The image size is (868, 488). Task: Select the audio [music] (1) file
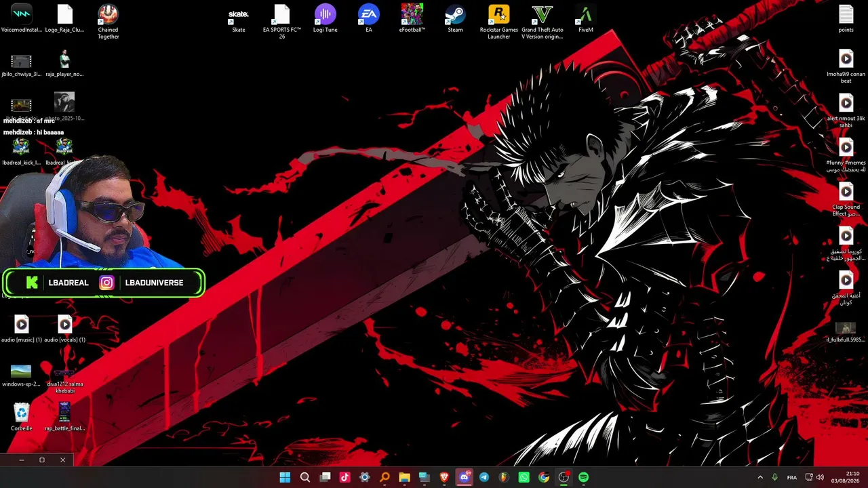tap(22, 329)
